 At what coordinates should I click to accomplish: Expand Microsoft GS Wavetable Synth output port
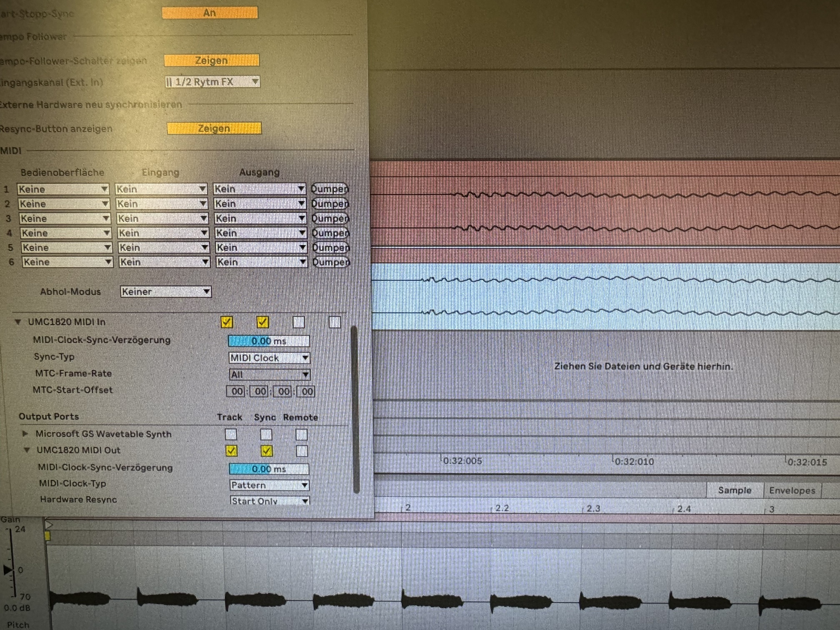25,434
